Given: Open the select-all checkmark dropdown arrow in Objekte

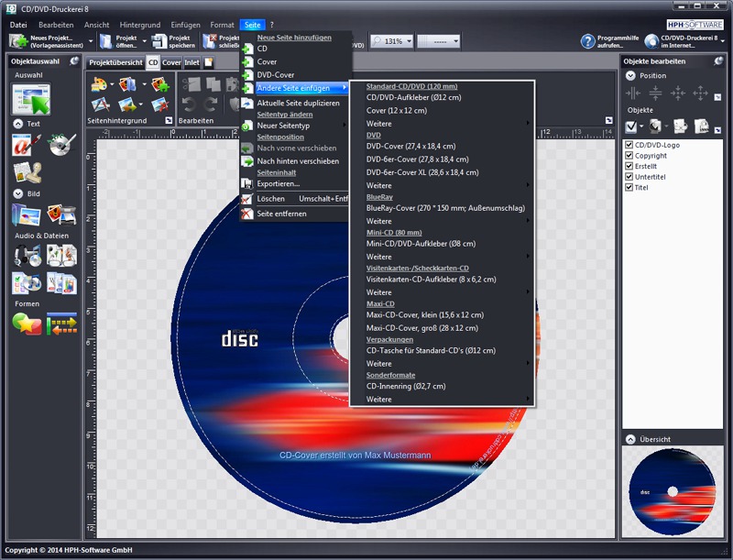Looking at the screenshot, I should tap(640, 126).
